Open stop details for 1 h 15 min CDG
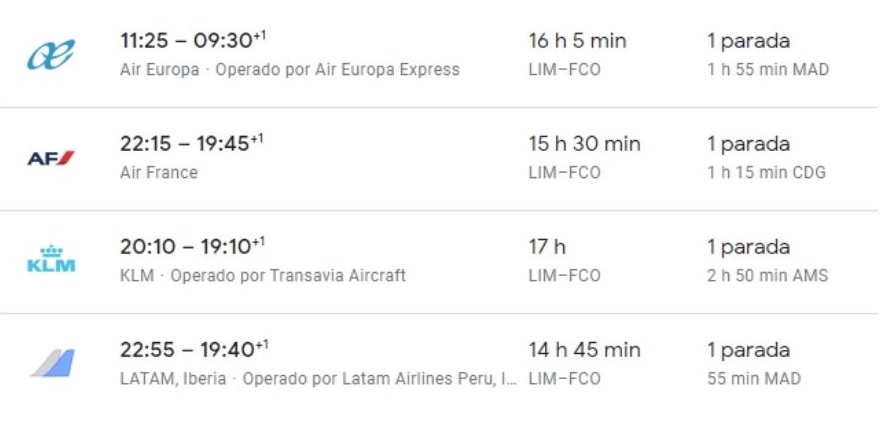 [766, 172]
